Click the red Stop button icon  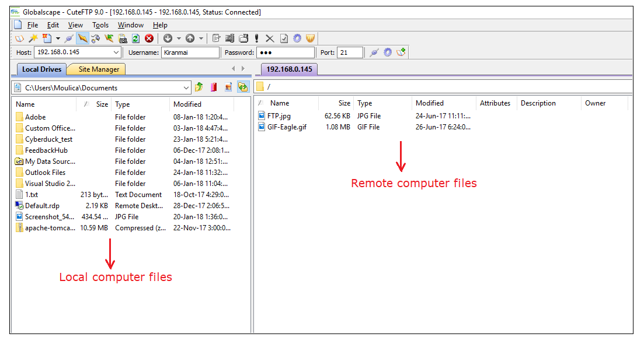(x=149, y=38)
